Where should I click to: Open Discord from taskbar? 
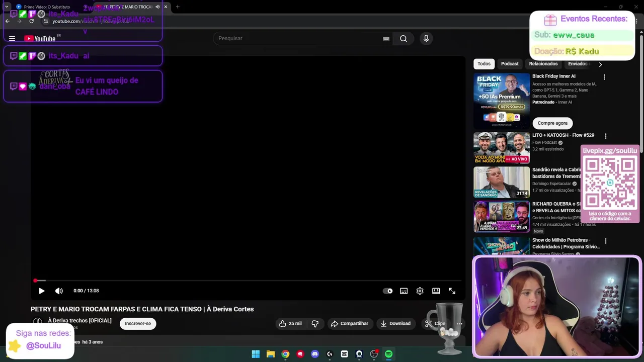[x=315, y=354]
